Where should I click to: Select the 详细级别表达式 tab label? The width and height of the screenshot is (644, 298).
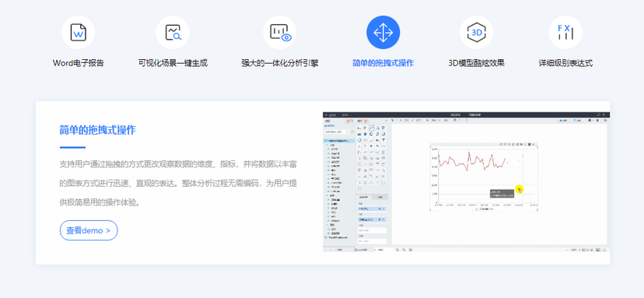[565, 63]
